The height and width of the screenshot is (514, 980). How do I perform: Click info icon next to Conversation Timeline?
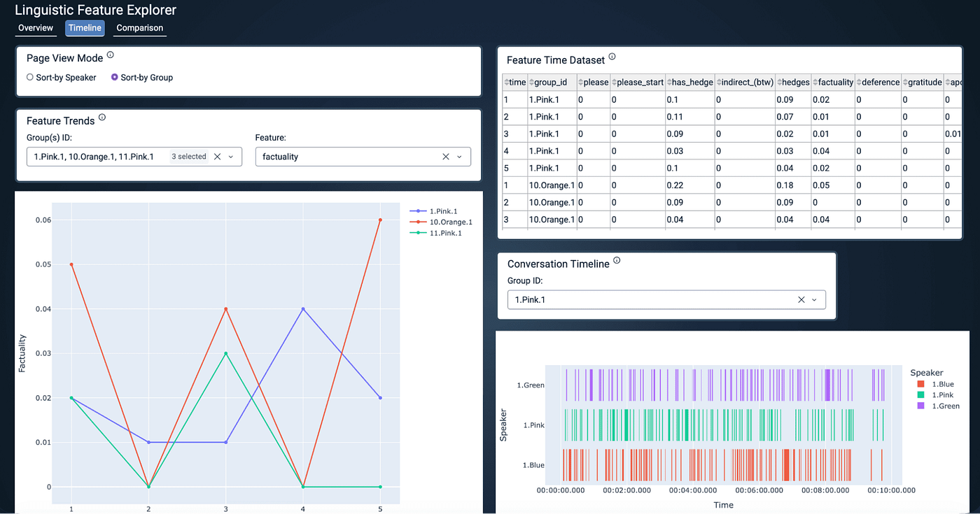coord(617,260)
